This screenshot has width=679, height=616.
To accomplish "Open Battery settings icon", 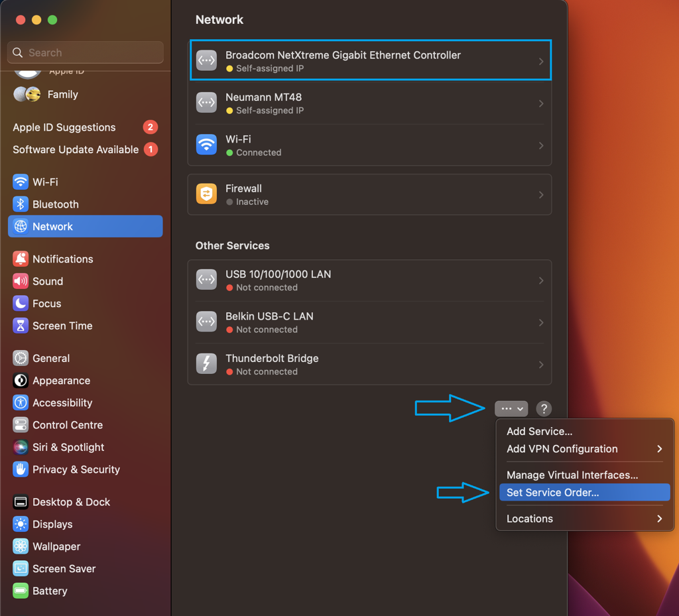I will pyautogui.click(x=21, y=591).
